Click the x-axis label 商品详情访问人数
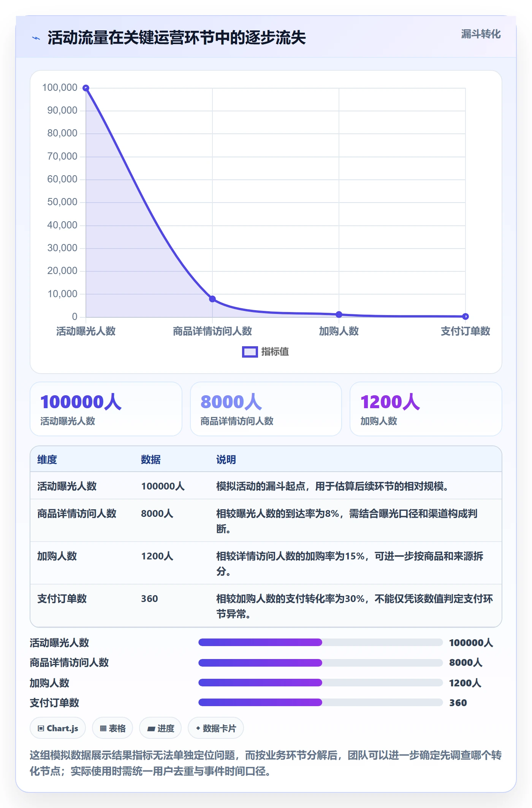 (x=212, y=331)
